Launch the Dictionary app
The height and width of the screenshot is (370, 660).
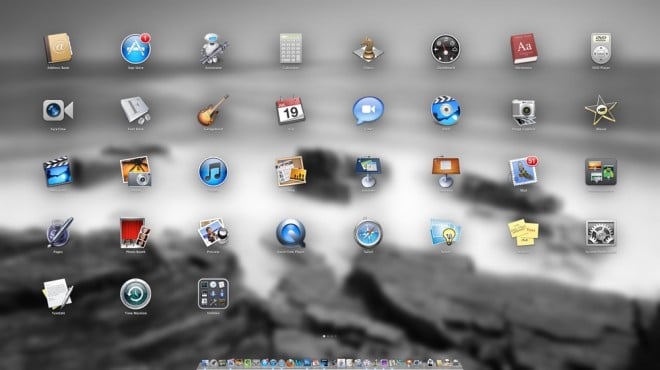tap(523, 49)
